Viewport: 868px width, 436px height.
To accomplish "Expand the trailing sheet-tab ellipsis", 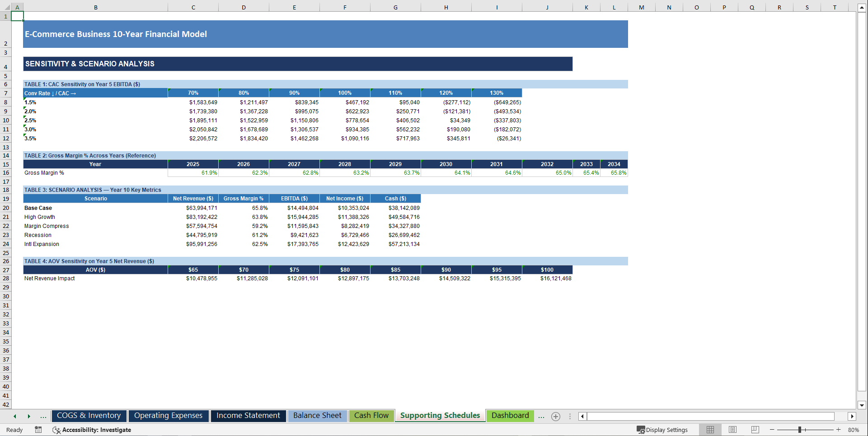I will tap(541, 416).
